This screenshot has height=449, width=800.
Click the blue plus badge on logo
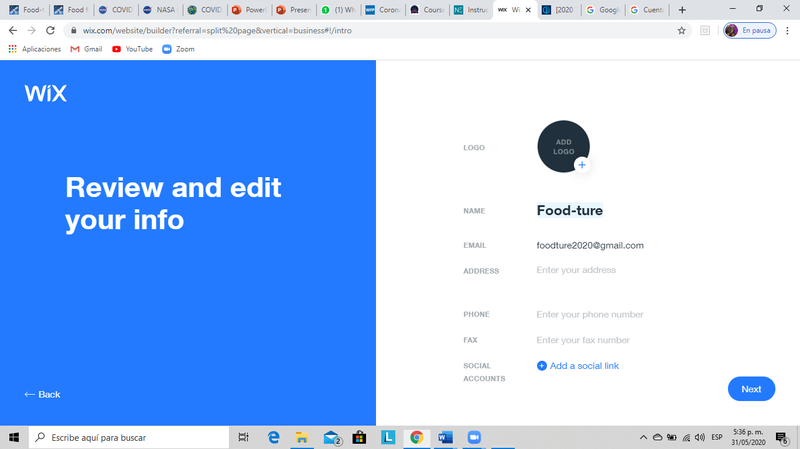point(582,165)
